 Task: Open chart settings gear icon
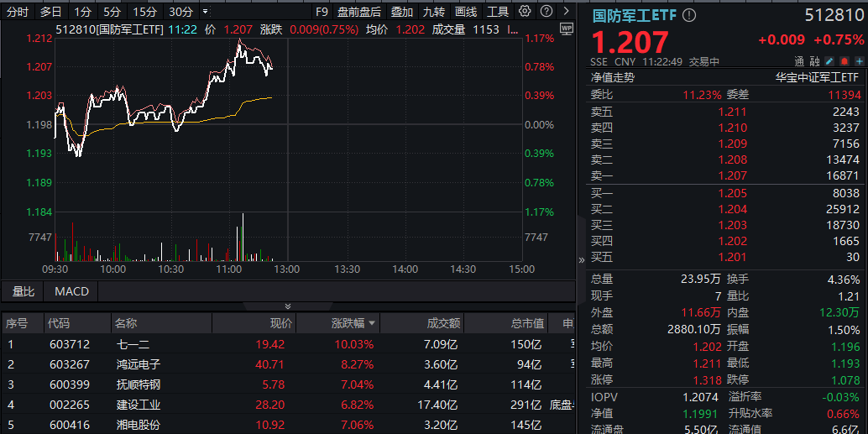pos(525,12)
